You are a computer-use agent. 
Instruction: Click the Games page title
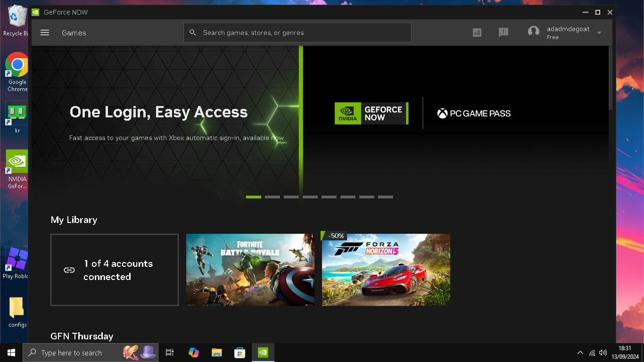pos(74,33)
